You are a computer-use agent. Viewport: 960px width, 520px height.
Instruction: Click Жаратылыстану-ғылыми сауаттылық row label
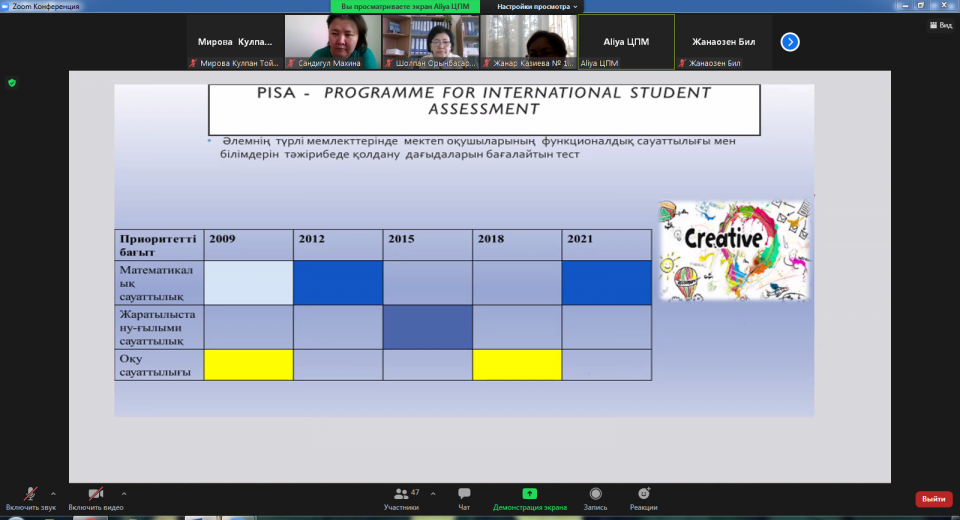[x=159, y=328]
